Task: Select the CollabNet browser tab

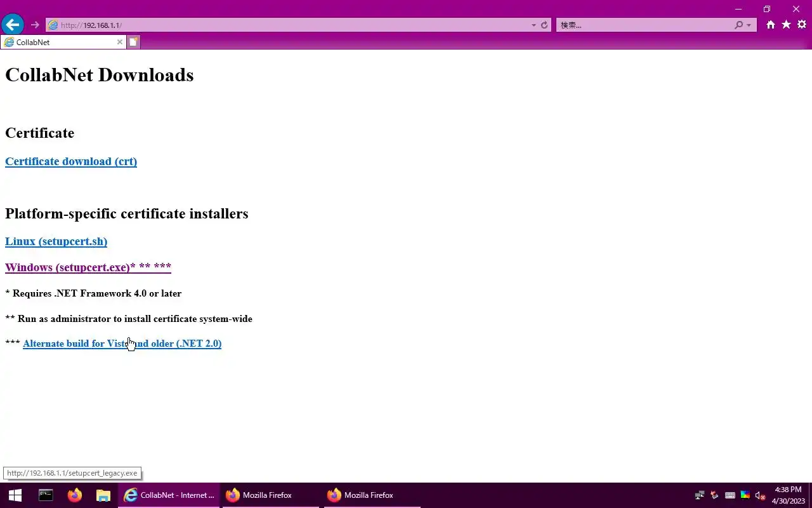Action: click(x=63, y=42)
